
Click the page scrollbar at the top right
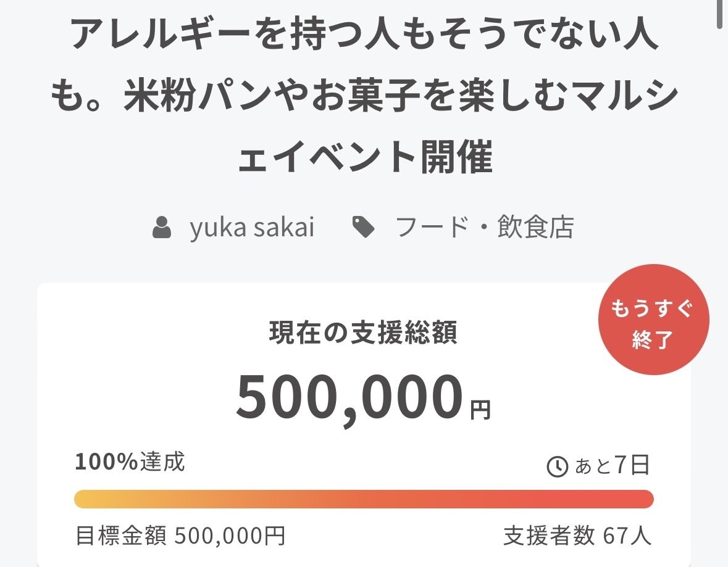[719, 12]
